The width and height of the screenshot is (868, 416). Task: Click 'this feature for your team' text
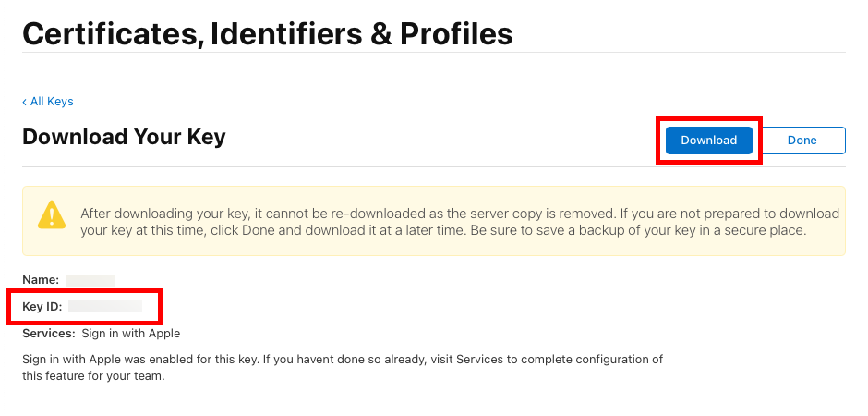(93, 376)
